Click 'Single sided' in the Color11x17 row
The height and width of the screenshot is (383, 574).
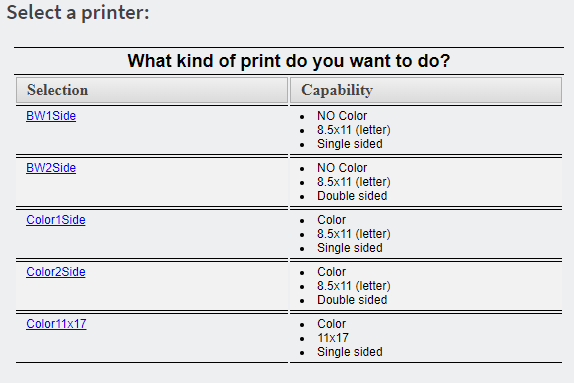350,352
